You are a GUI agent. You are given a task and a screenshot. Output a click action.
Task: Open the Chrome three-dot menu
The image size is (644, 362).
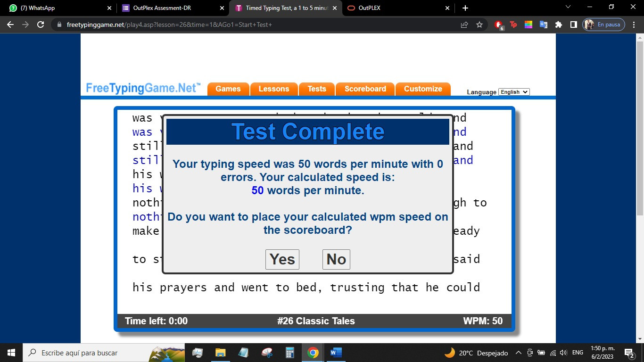(634, 25)
